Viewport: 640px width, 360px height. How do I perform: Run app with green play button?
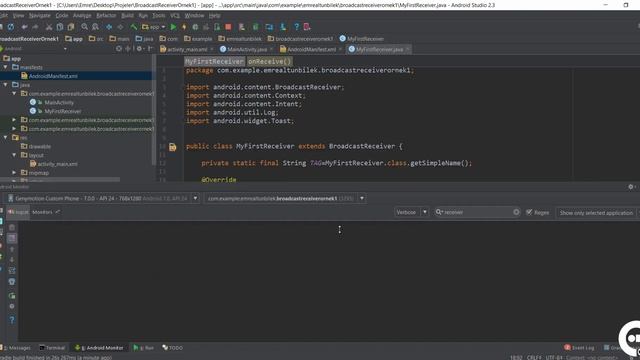click(173, 27)
